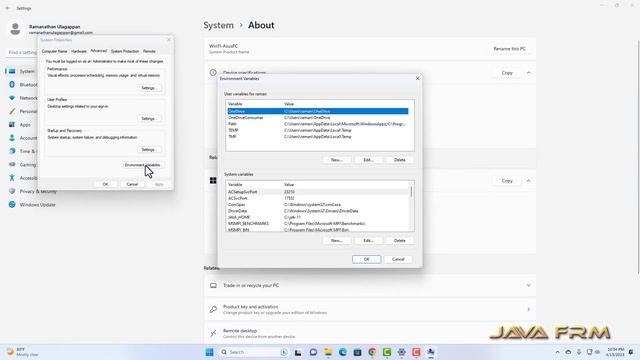Screen dimensions: 640x360
Task: Go back using the Settings back arrow
Action: tap(8, 8)
